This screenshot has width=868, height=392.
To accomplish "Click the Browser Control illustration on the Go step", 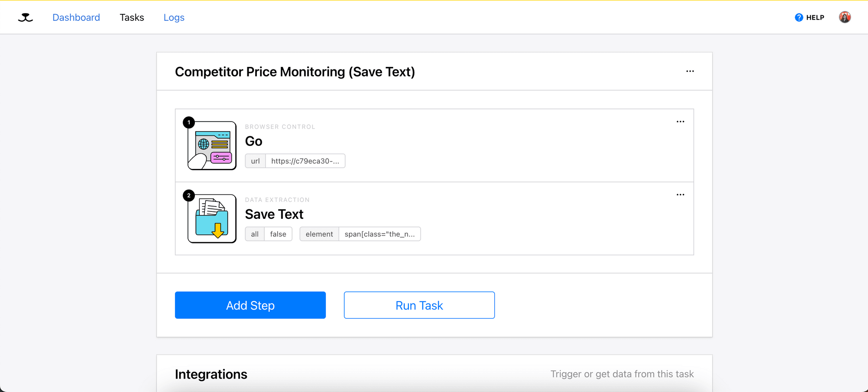I will pos(211,145).
